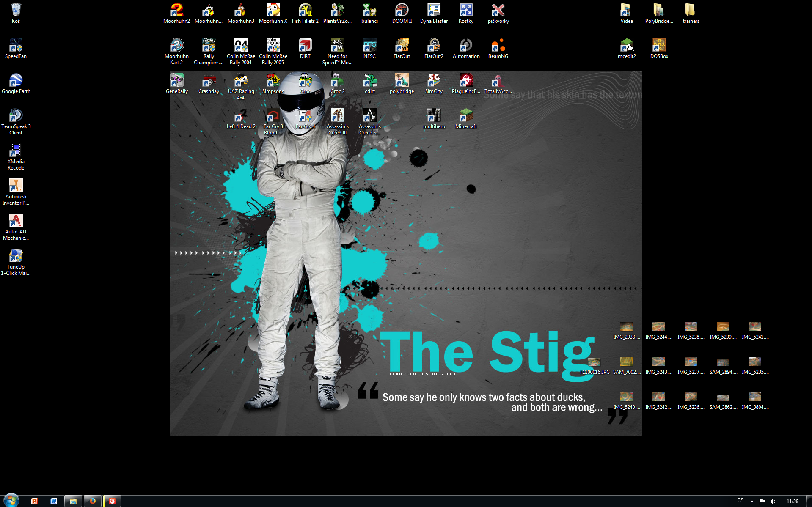Open the Left 4 Dead 2 shortcut
Viewport: 812px width, 507px height.
(241, 119)
